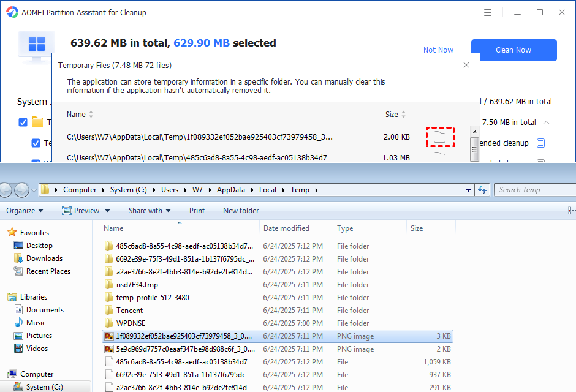This screenshot has width=576, height=392.
Task: Click System (C:) breadcrumb segment
Action: (x=129, y=190)
